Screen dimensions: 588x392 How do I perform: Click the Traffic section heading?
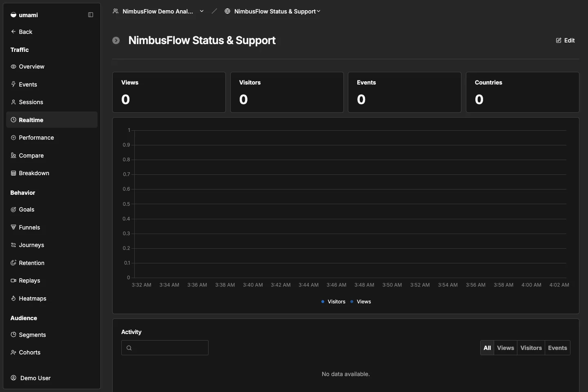coord(20,50)
